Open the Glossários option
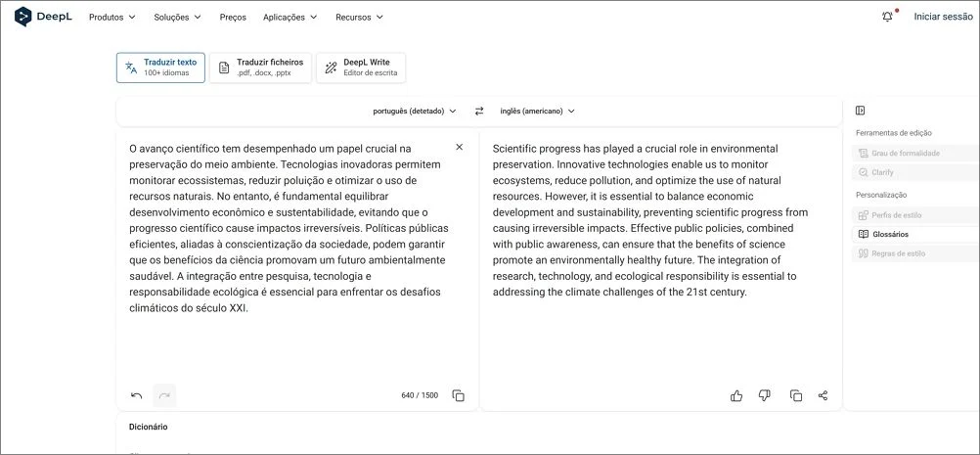Screen dimensions: 980x455 coord(890,234)
